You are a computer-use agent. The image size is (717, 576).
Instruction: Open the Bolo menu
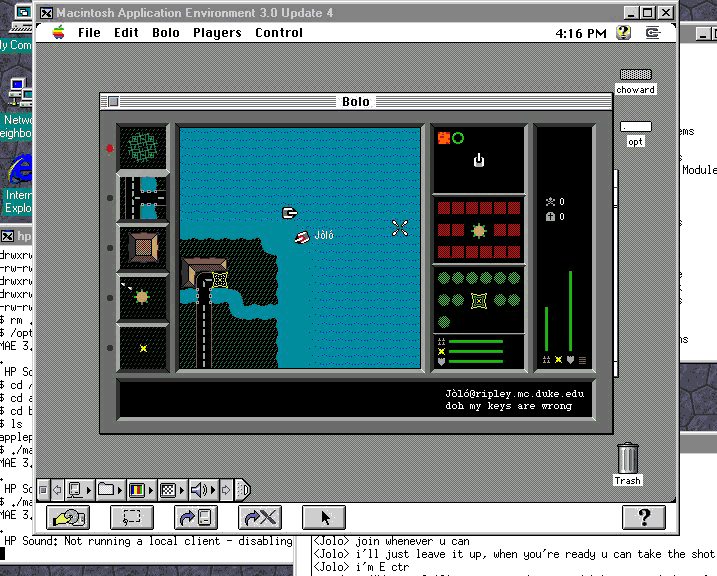pos(166,33)
